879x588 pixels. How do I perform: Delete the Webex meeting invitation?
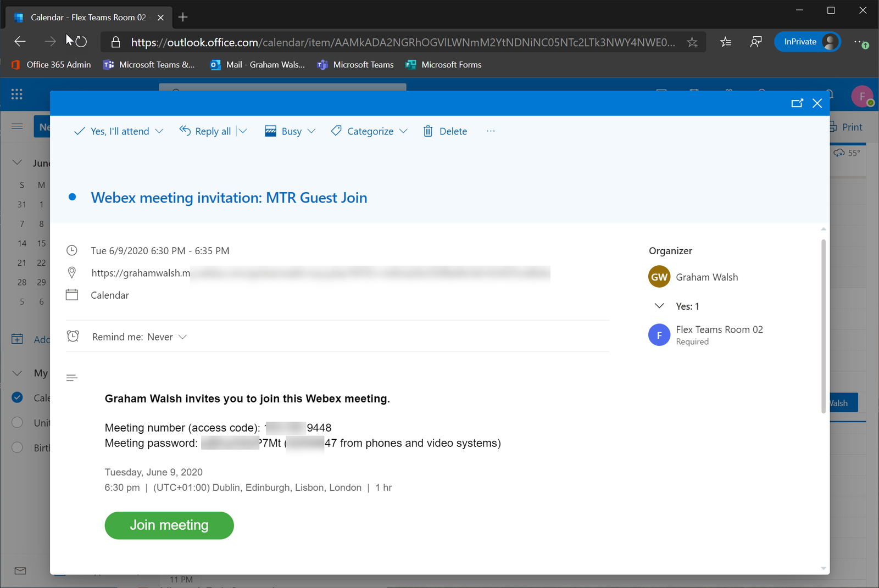445,131
